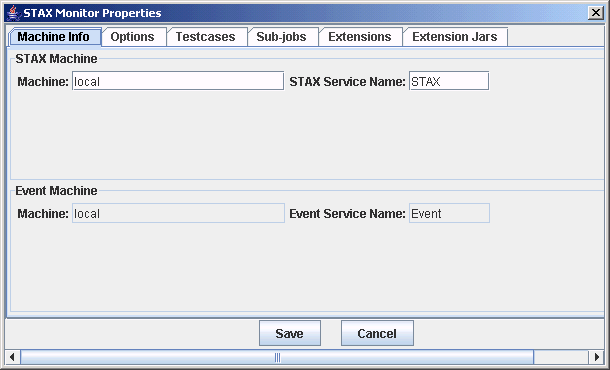Click the Event Service Name label
The width and height of the screenshot is (610, 370).
(x=347, y=214)
